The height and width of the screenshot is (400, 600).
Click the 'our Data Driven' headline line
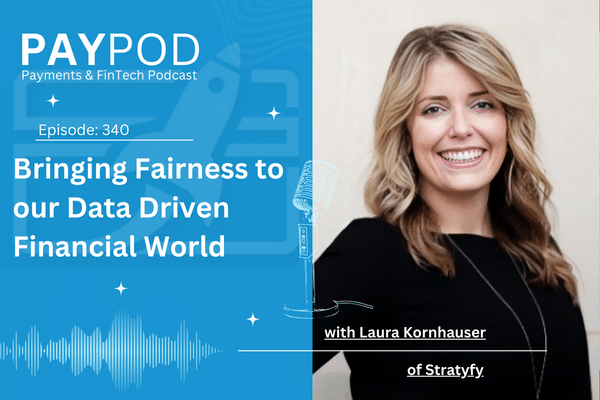coord(121,208)
